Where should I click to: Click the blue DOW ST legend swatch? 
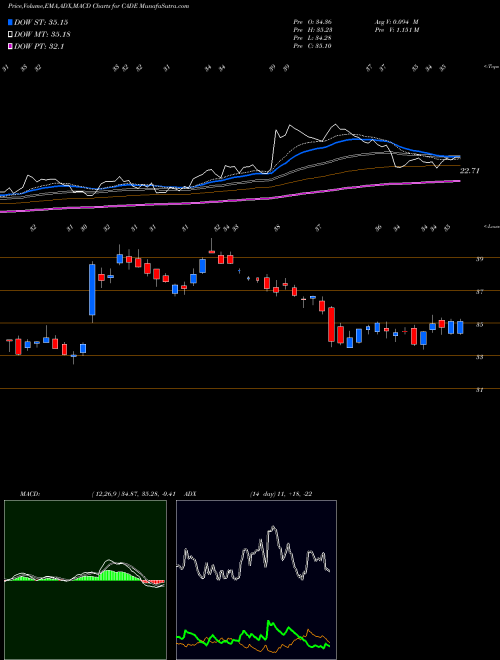[11, 22]
